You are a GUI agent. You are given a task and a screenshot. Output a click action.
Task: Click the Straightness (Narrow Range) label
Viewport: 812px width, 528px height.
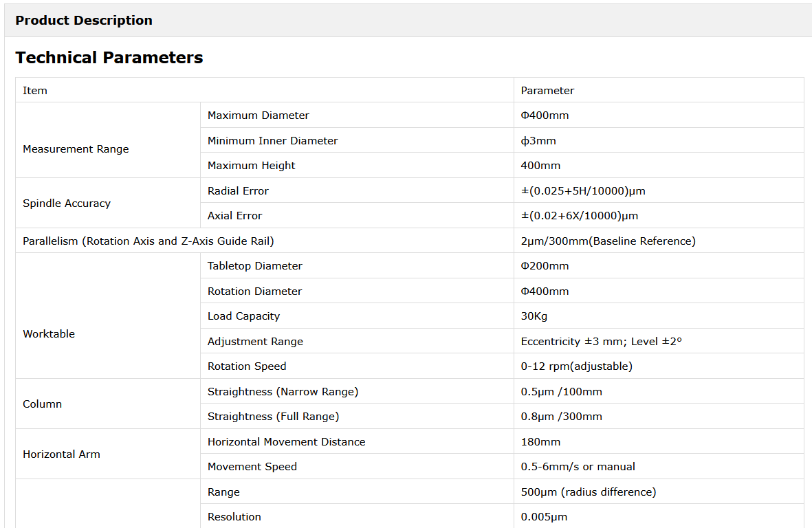click(283, 392)
